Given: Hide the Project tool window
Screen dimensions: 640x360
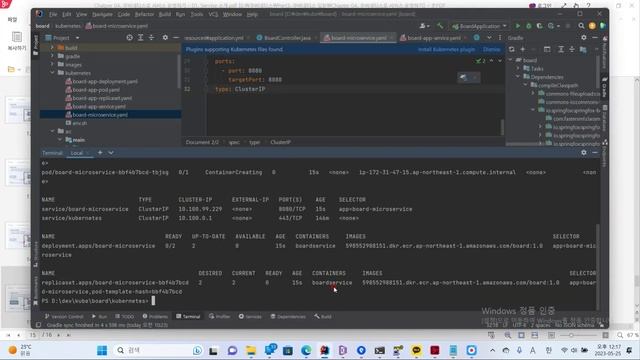Looking at the screenshot, I should coord(176,38).
